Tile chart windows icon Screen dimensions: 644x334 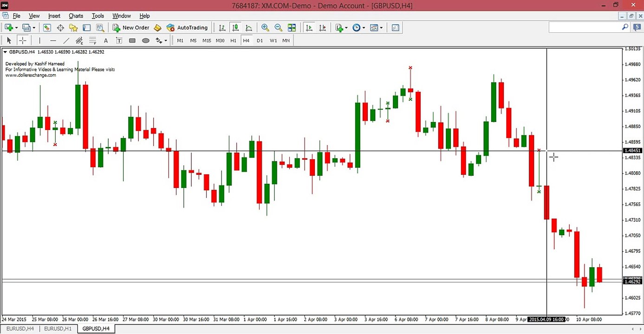(292, 28)
